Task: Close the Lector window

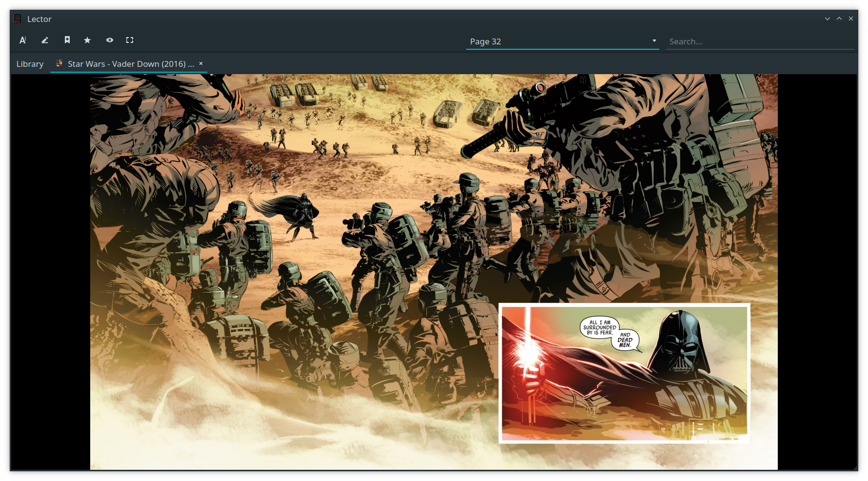Action: pyautogui.click(x=851, y=19)
